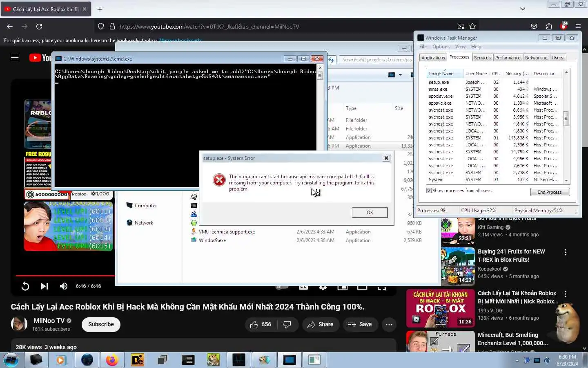This screenshot has width=588, height=368.
Task: Select VM0TechnicalSupport.exe file
Action: 227,232
